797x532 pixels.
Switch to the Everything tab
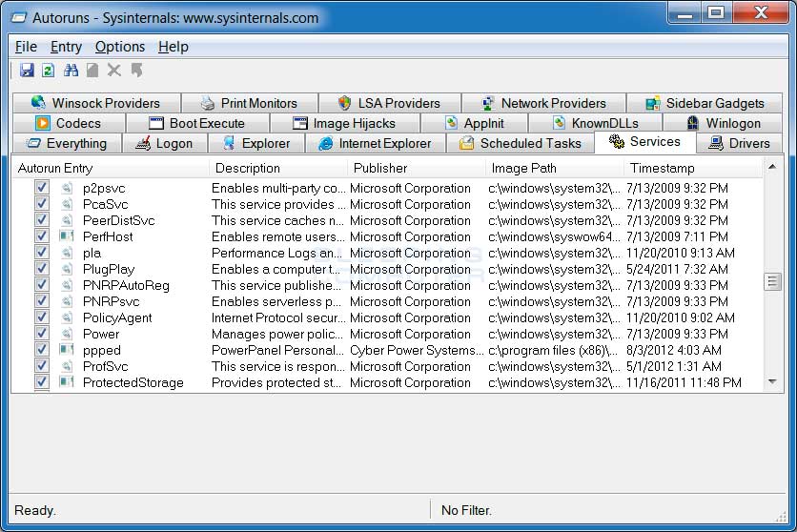point(67,143)
